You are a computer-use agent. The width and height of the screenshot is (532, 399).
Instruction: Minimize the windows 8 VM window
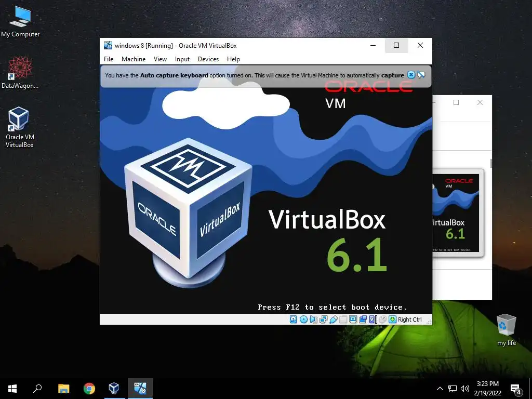(373, 45)
